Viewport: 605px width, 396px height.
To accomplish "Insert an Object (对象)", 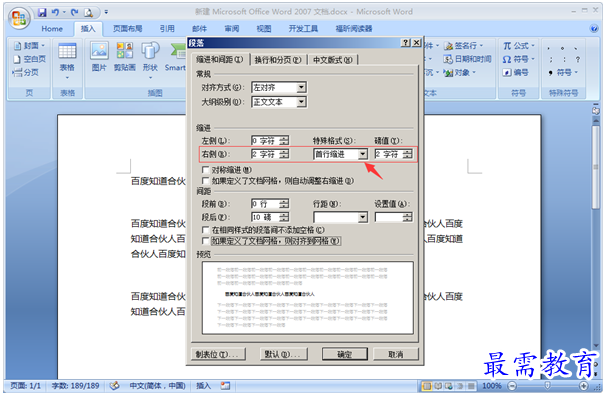I will tap(459, 72).
